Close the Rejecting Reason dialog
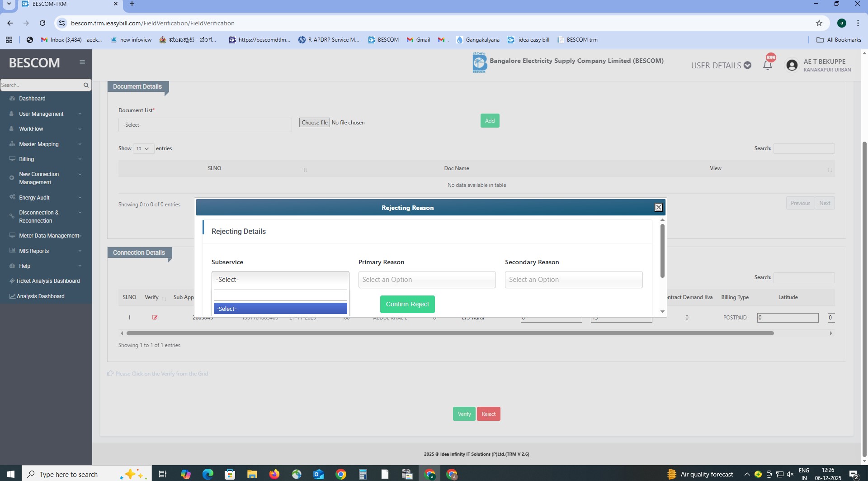This screenshot has height=481, width=868. click(659, 207)
